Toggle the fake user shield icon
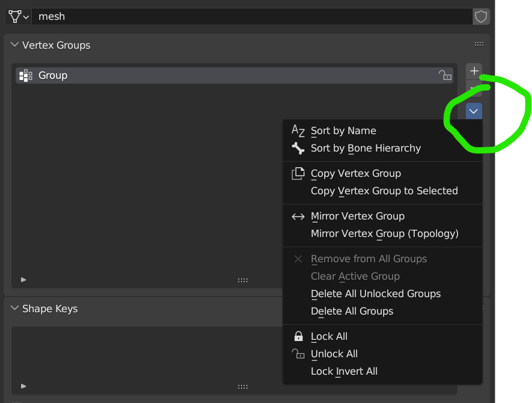 tap(481, 16)
